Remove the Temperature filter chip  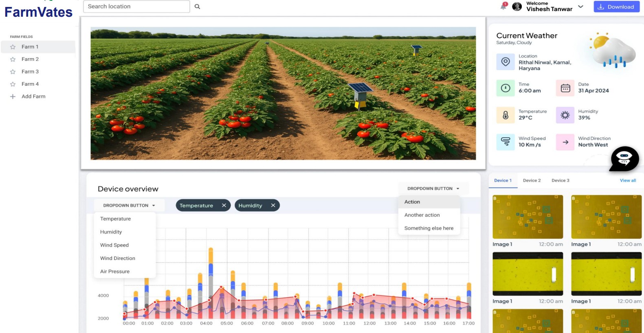[224, 205]
